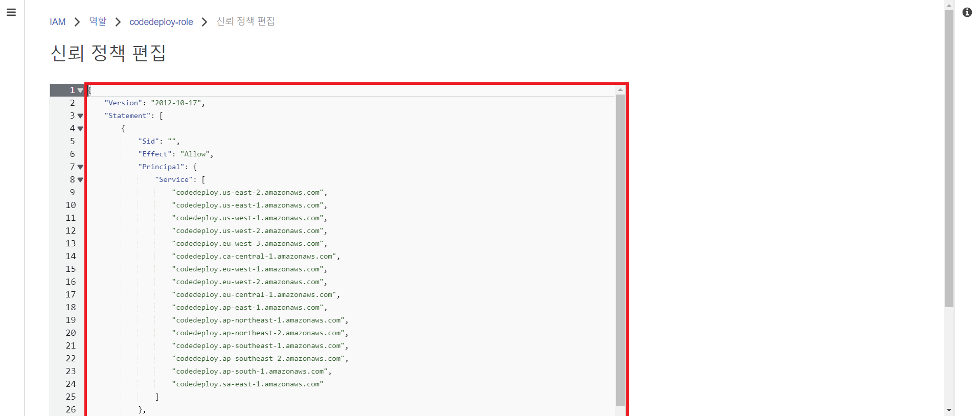Click line number 15 in the gutter
The image size is (980, 416).
pyautogui.click(x=71, y=269)
